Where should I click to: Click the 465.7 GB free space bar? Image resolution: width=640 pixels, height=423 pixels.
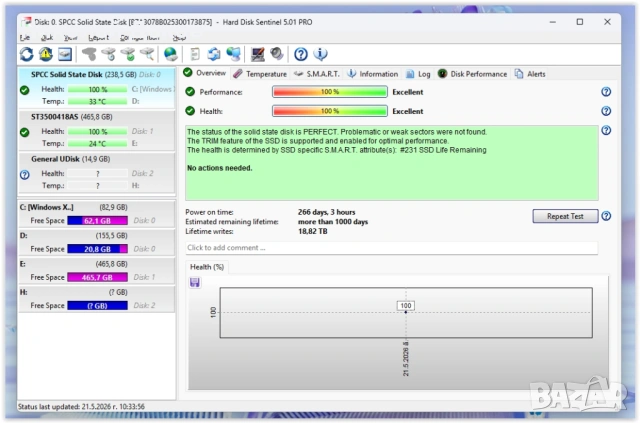[98, 277]
